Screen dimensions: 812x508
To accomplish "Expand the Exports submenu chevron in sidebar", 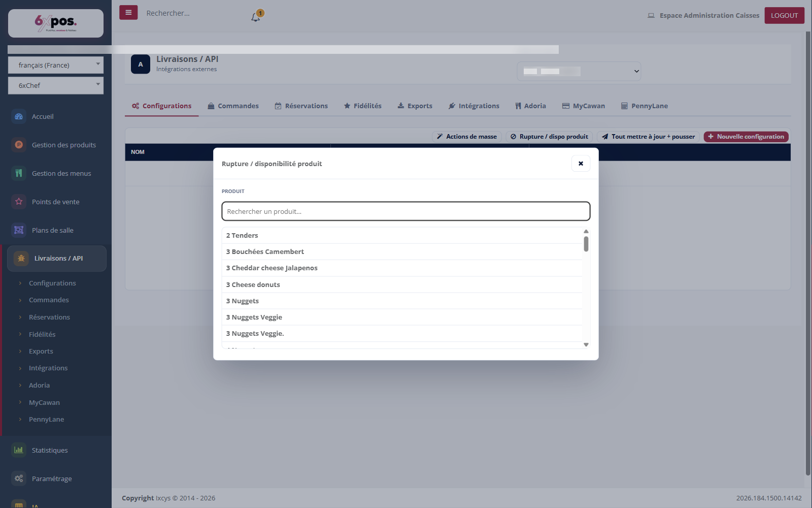I will 20,352.
